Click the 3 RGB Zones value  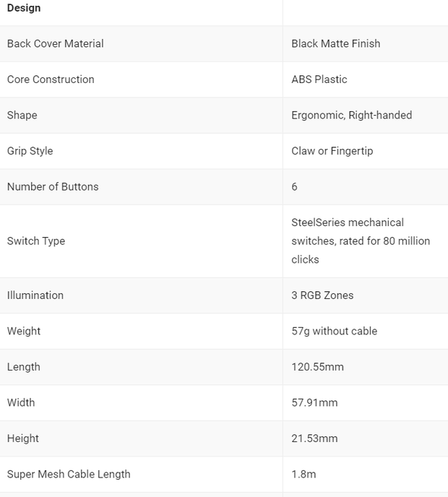click(322, 295)
